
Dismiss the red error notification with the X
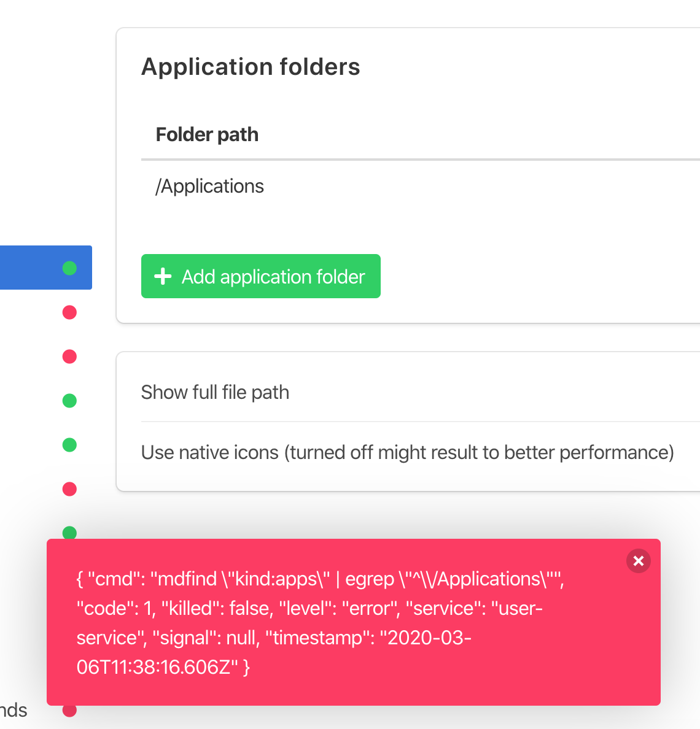point(638,561)
